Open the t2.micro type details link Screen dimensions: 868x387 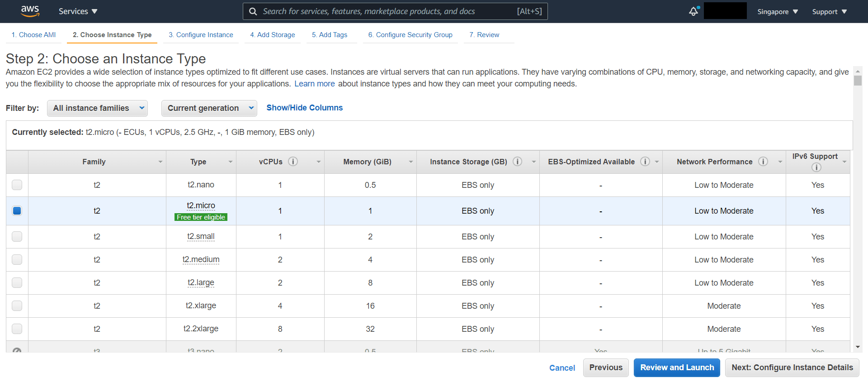tap(201, 205)
